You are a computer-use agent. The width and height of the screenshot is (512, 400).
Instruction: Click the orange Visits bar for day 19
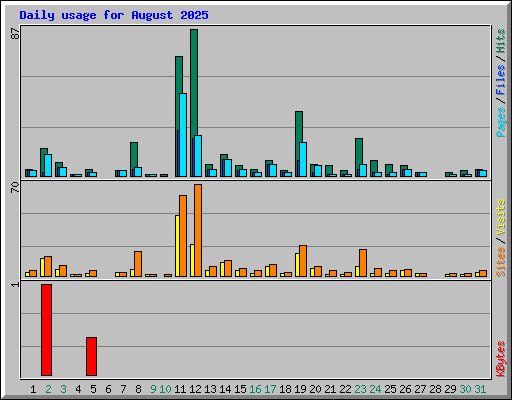[x=303, y=261]
